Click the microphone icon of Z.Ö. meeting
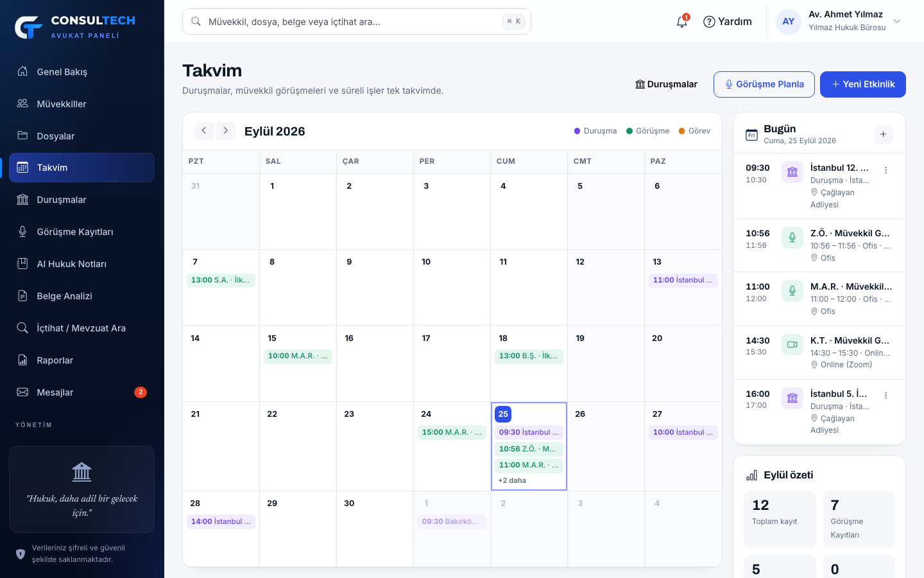This screenshot has width=924, height=578. 792,237
